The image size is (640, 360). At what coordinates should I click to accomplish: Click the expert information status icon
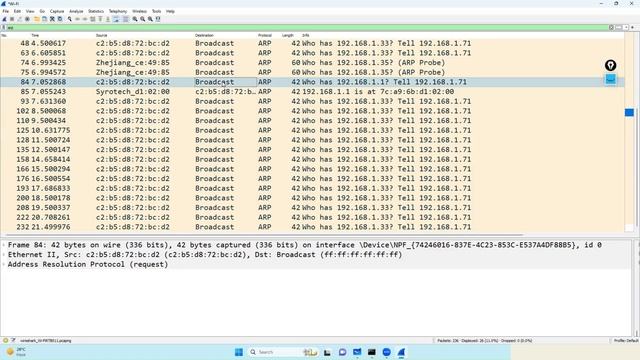[x=5, y=340]
